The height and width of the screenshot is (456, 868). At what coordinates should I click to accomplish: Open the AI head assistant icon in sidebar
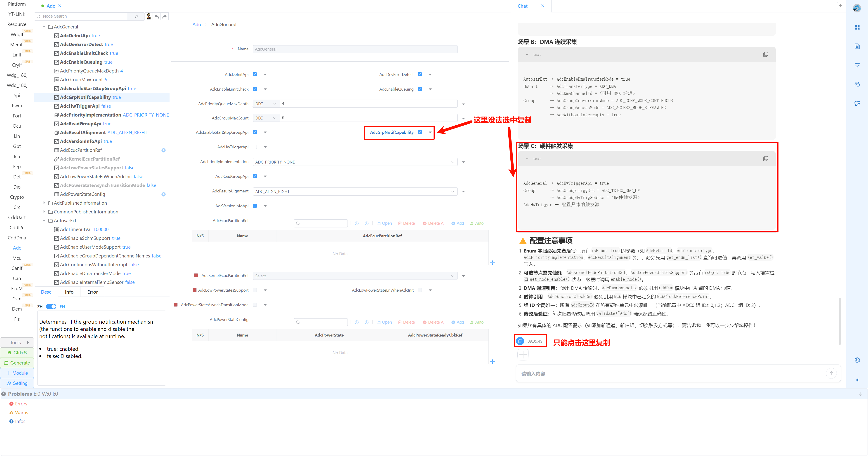click(x=857, y=103)
